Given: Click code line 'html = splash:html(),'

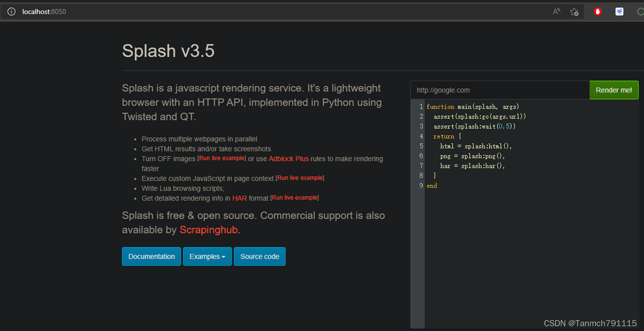Looking at the screenshot, I should pyautogui.click(x=476, y=146).
